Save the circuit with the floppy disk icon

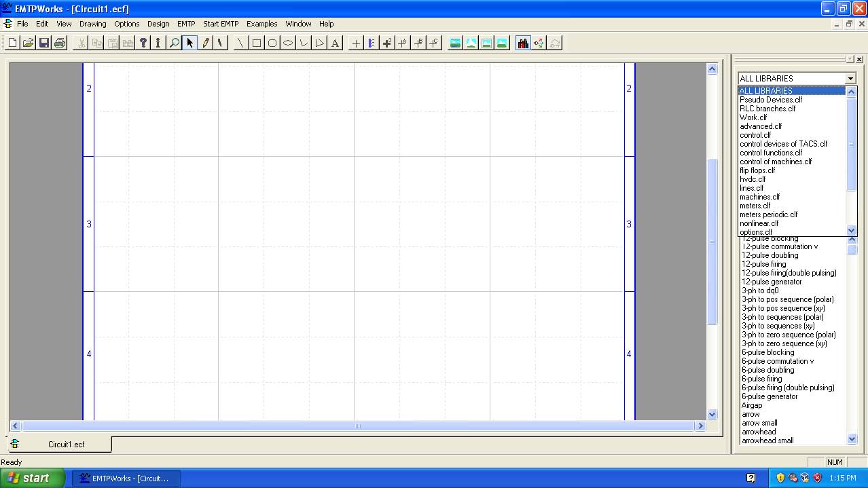pyautogui.click(x=44, y=43)
